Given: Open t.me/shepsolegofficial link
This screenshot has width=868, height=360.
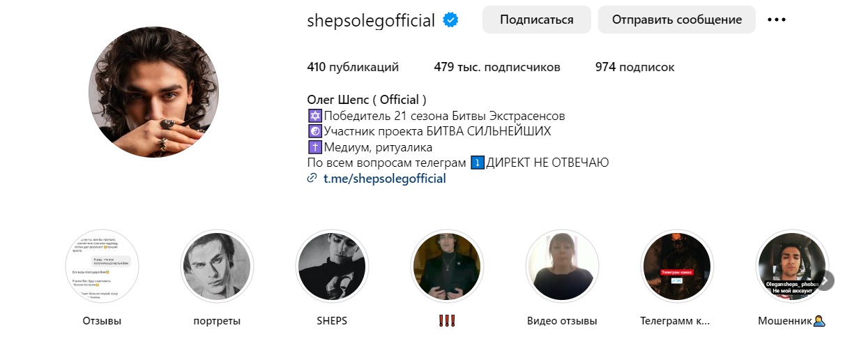Looking at the screenshot, I should click(385, 179).
